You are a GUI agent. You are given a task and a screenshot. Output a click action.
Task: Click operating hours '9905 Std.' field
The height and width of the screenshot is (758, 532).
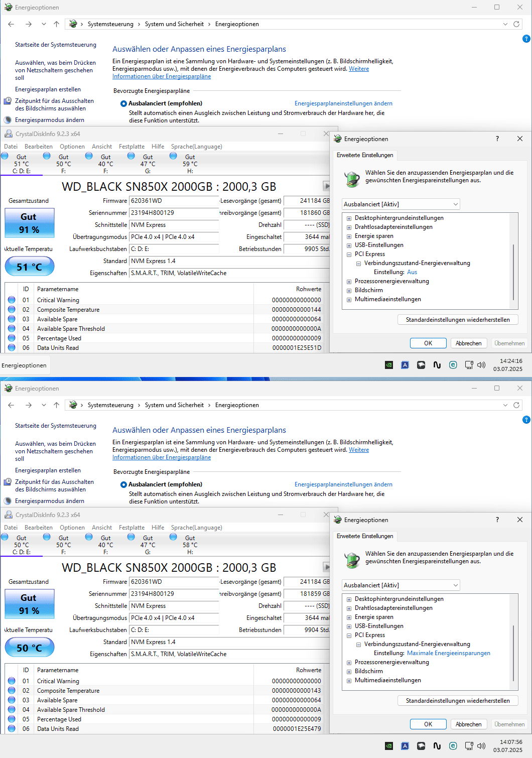[x=307, y=249]
